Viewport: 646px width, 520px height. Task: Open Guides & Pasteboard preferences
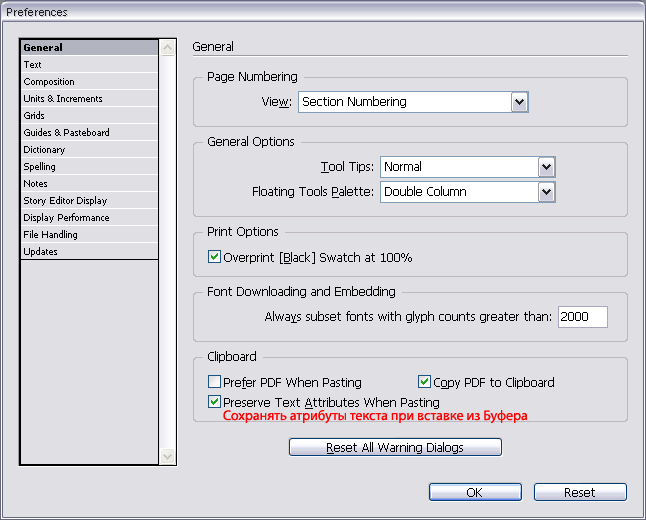tap(89, 132)
